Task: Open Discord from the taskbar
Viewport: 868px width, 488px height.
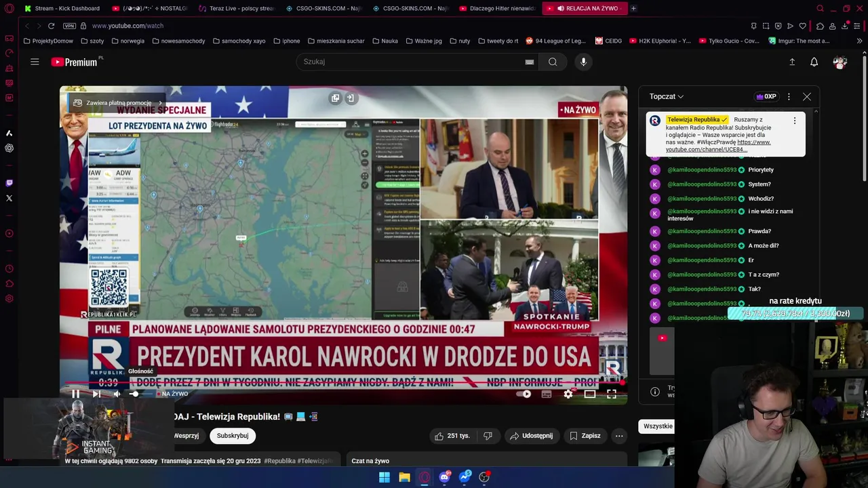Action: (444, 477)
